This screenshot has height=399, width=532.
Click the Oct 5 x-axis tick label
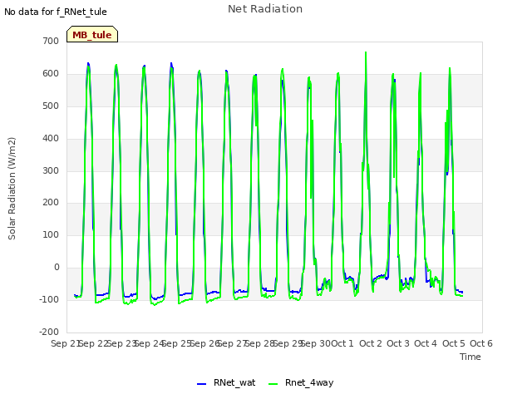[x=453, y=343]
